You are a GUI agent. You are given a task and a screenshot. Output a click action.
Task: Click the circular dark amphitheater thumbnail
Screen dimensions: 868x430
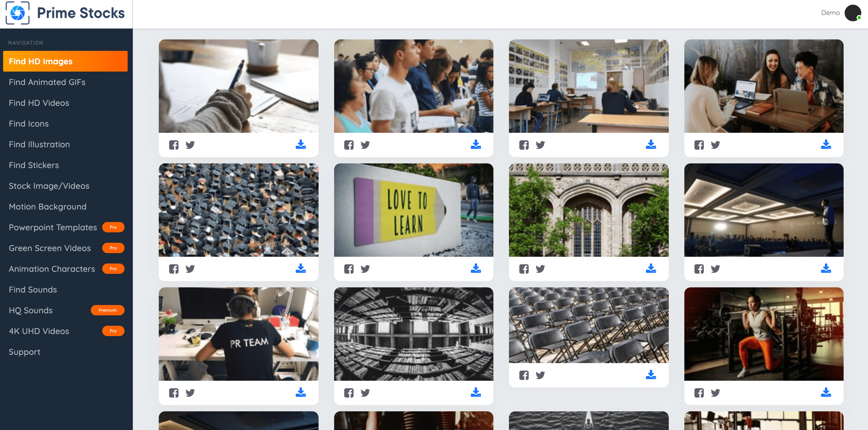pyautogui.click(x=414, y=334)
